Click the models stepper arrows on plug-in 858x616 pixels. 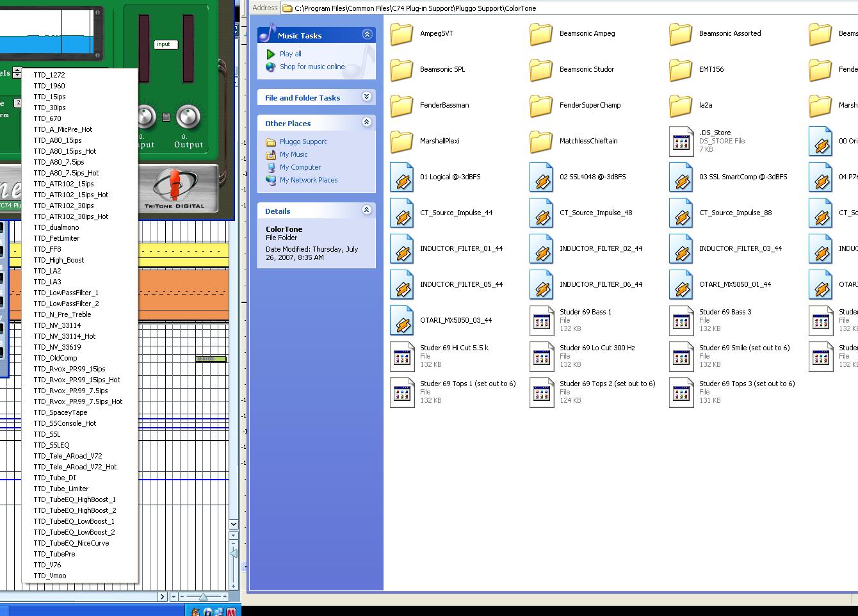(x=17, y=73)
